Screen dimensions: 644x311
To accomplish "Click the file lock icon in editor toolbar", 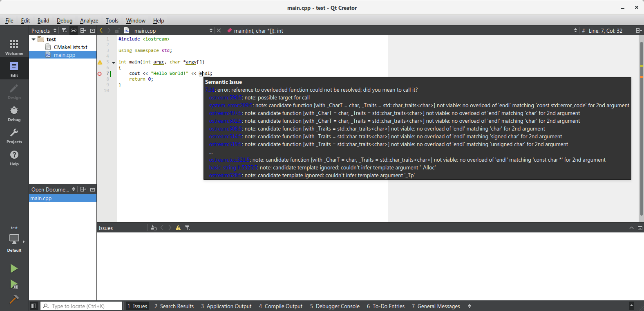I will [x=118, y=30].
